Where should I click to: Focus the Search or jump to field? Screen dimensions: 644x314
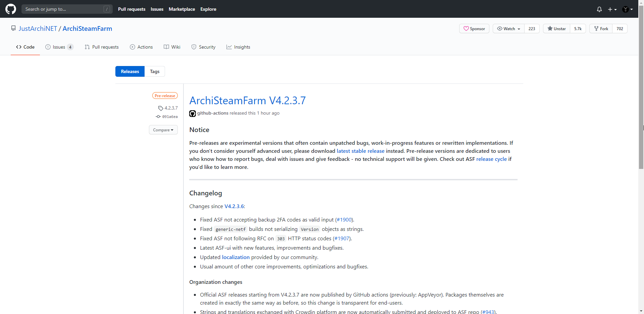67,9
